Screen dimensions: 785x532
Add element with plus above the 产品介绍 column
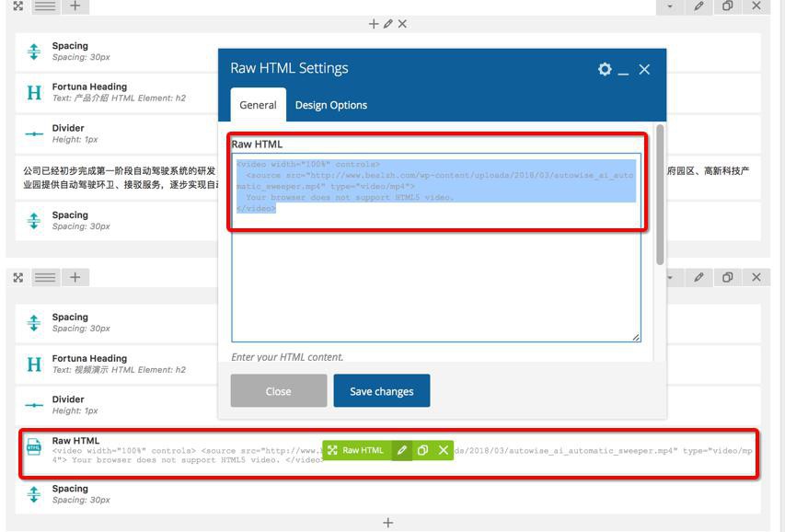pos(374,24)
